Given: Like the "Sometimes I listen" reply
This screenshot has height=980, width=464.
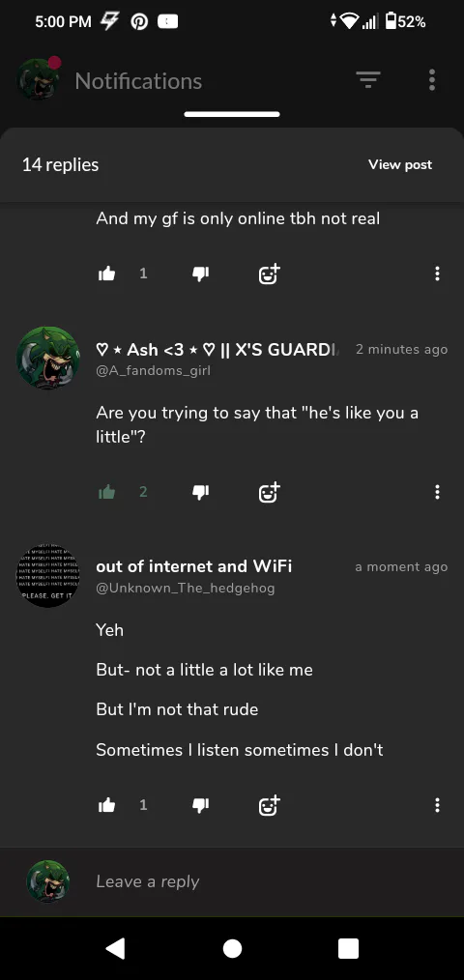Looking at the screenshot, I should coord(107,806).
